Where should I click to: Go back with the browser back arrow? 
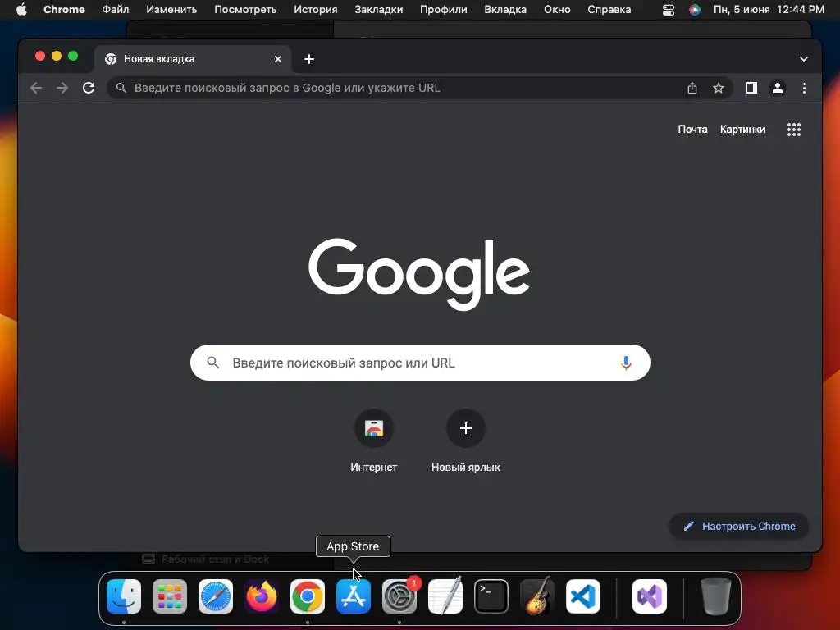click(36, 88)
